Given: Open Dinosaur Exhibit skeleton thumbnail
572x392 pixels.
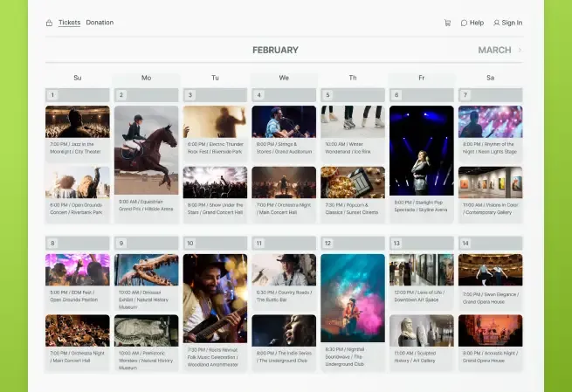Looking at the screenshot, I should tap(147, 270).
